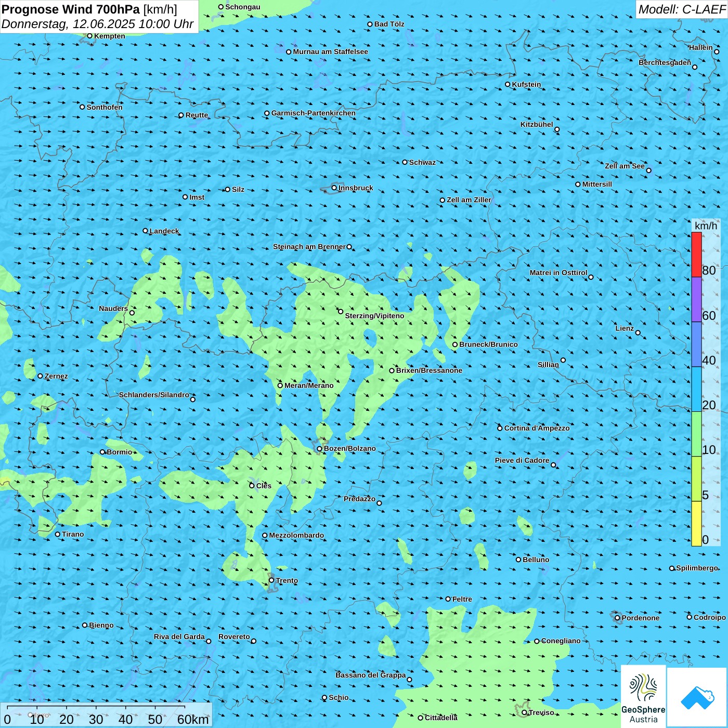Click the Cortina d'Ampezzo label
The height and width of the screenshot is (728, 728).
pos(537,428)
